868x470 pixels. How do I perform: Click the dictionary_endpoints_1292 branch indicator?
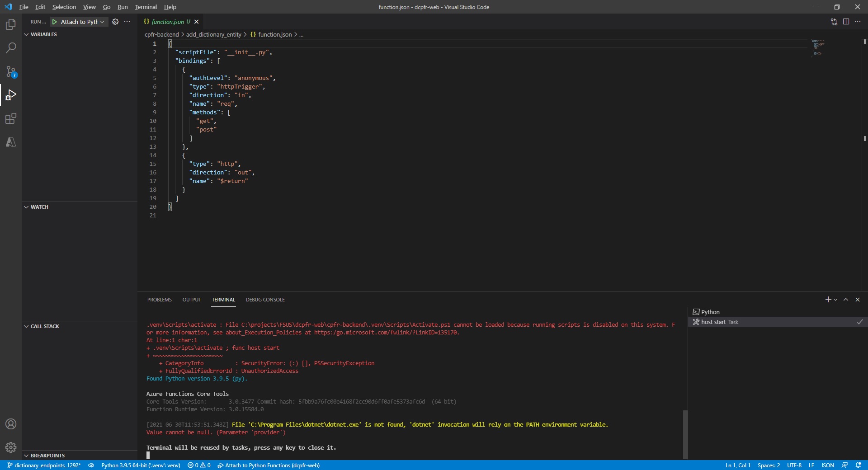44,465
